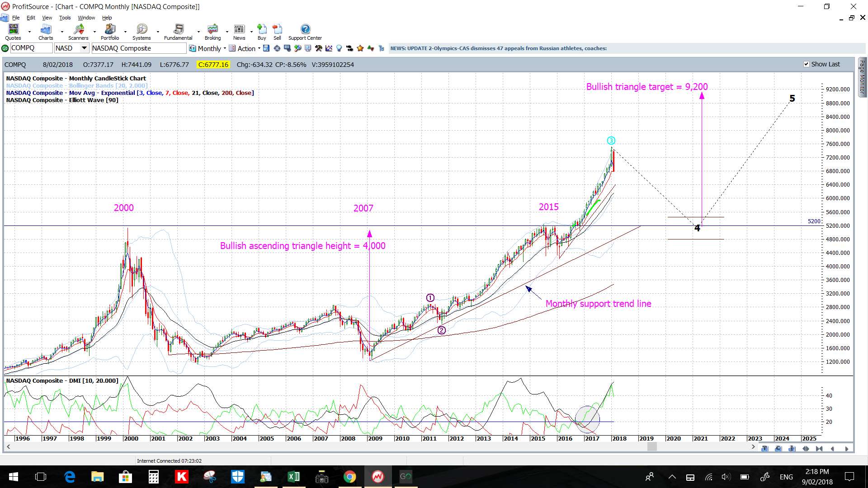This screenshot has height=488, width=868.
Task: Click the Elliott Wave indicator label
Action: 62,100
